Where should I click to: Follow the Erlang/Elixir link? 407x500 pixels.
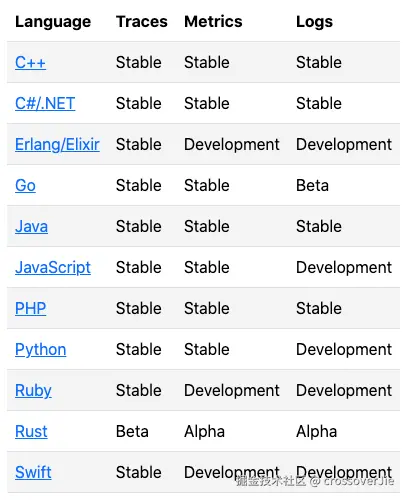57,145
